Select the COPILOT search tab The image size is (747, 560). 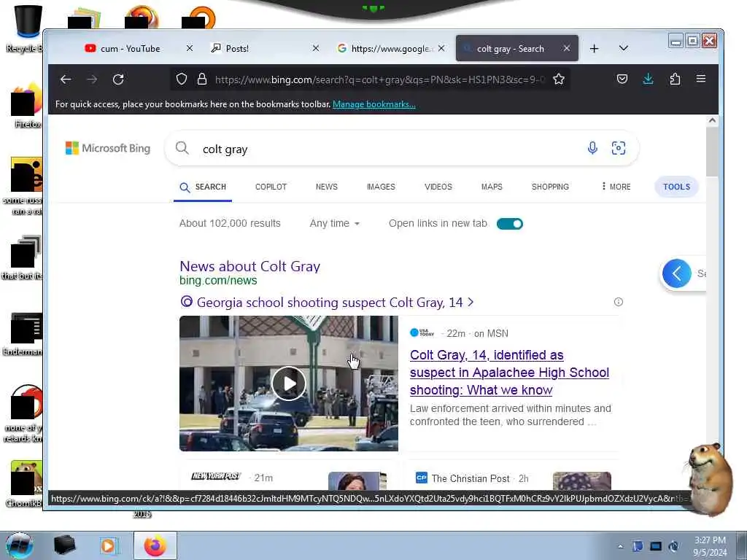[x=271, y=187]
